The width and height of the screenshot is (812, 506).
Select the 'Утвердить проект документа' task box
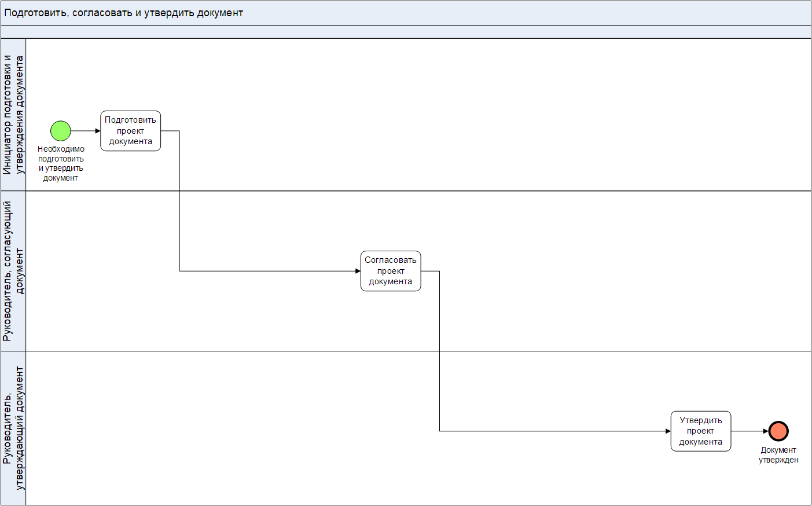coord(700,431)
